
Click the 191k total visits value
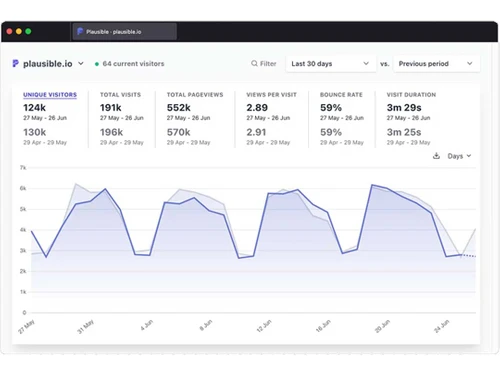(x=111, y=108)
